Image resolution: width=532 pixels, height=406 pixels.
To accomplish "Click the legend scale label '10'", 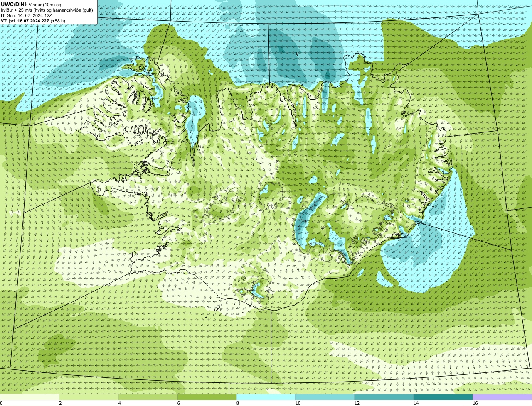I will (x=298, y=403).
